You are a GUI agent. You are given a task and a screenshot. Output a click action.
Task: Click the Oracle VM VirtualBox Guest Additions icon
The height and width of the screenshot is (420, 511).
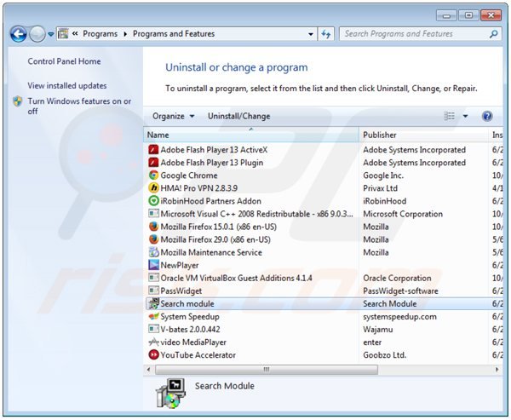click(x=153, y=278)
